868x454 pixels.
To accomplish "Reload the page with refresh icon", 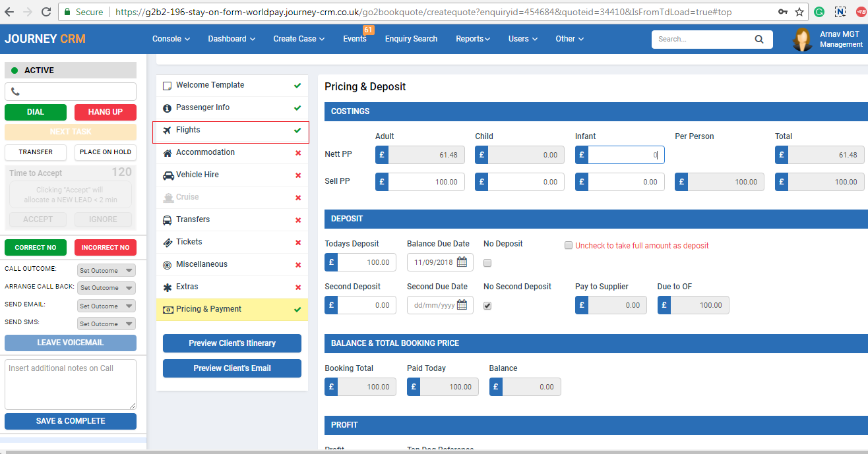I will 46,12.
